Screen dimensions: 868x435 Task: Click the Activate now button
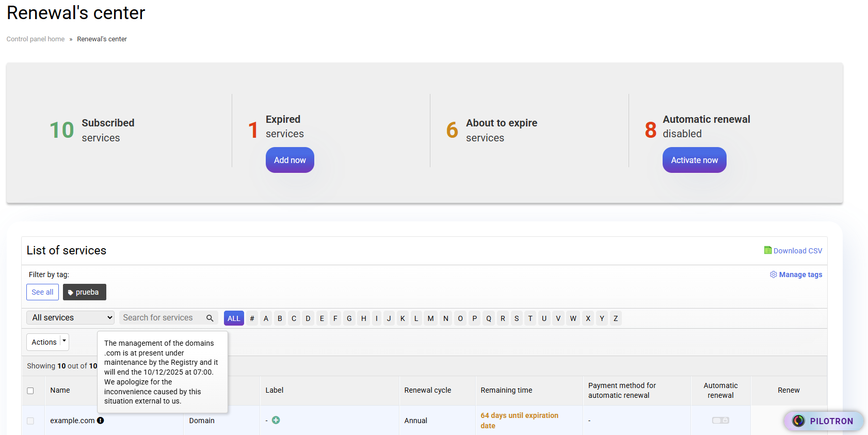(694, 160)
